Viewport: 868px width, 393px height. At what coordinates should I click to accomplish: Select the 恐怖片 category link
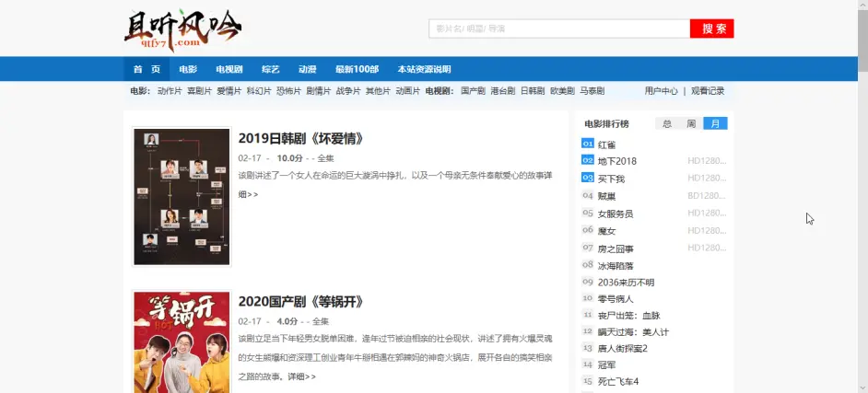point(289,91)
